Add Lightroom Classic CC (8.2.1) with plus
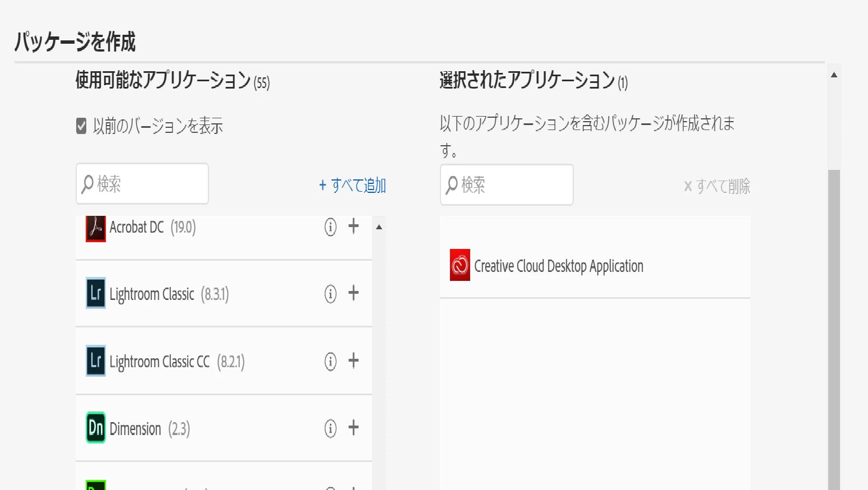868x490 pixels. coord(354,360)
